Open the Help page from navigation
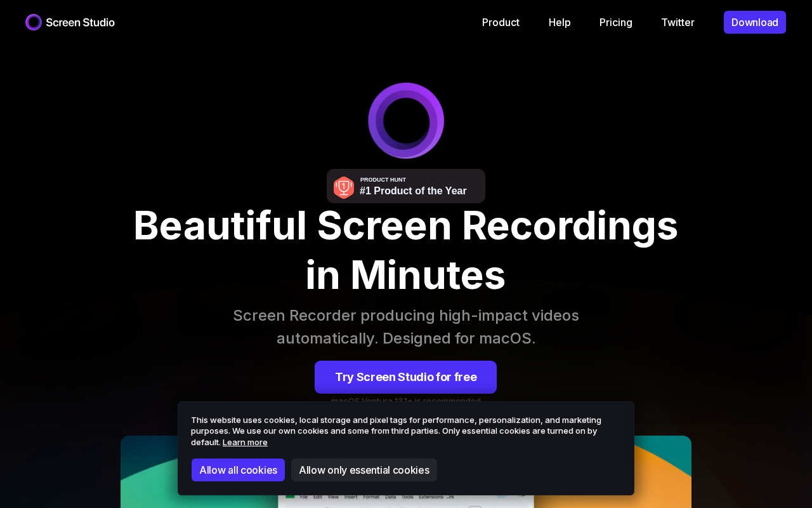This screenshot has width=812, height=508. click(x=560, y=22)
